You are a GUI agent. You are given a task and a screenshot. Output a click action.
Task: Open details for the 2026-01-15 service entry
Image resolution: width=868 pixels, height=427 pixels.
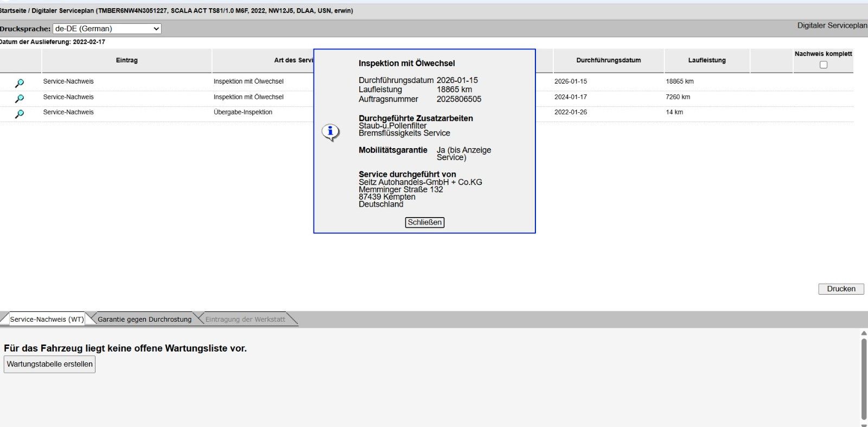coord(20,83)
